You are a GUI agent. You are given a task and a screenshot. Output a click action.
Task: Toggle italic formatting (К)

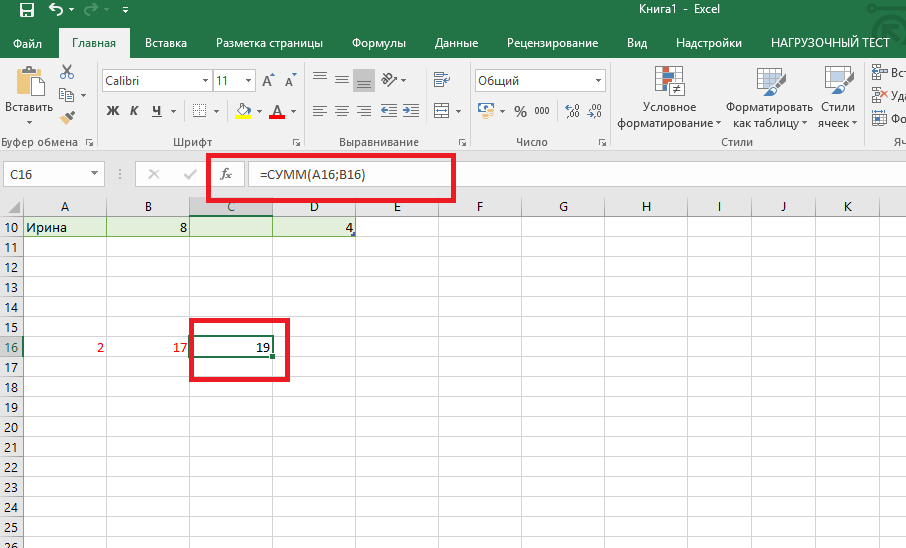click(135, 111)
